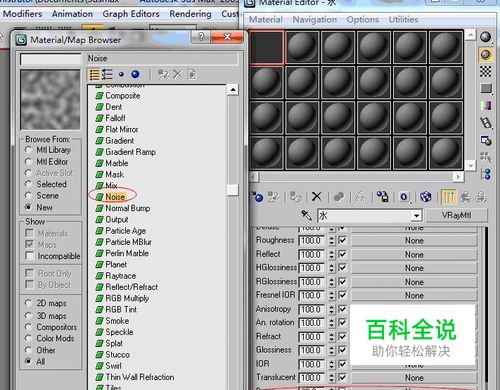
Task: Click Make Material Copy icon
Action: 339,197
